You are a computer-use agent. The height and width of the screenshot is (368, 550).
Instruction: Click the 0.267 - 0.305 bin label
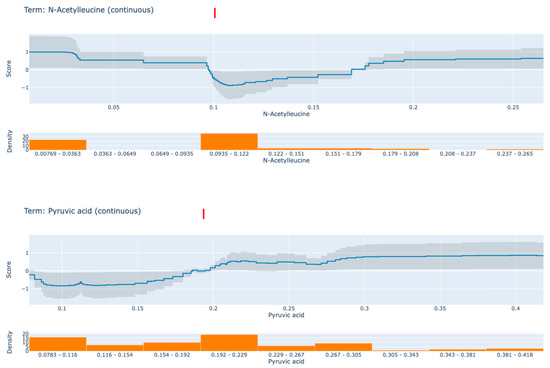tap(343, 355)
